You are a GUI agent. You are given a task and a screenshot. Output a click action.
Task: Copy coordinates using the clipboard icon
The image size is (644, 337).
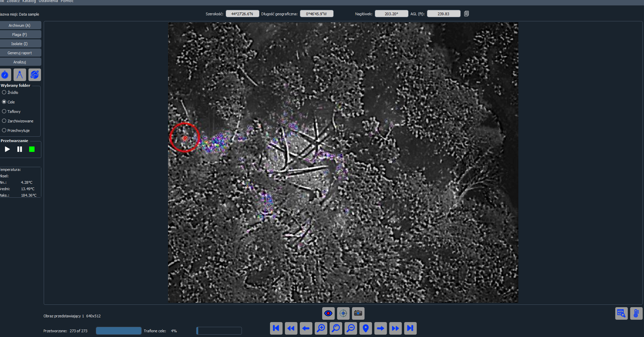[466, 14]
